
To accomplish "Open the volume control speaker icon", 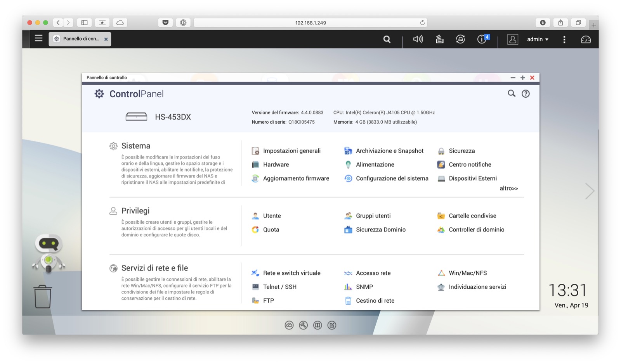I will click(418, 39).
